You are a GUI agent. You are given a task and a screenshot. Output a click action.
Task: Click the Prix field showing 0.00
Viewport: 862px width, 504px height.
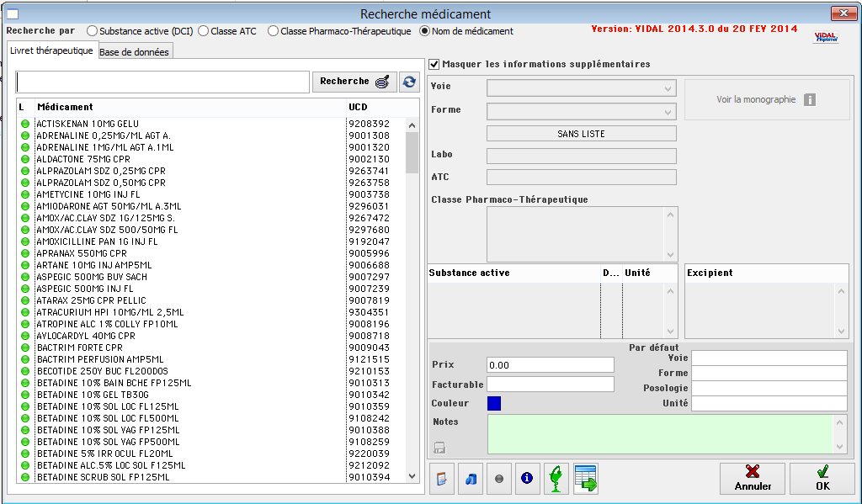tap(551, 365)
